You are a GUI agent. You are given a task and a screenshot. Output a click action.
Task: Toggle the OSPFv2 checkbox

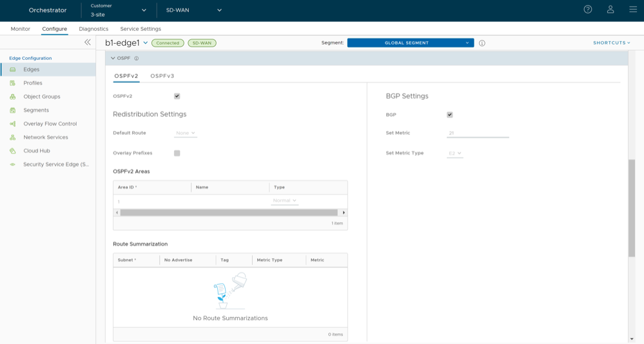(x=177, y=96)
